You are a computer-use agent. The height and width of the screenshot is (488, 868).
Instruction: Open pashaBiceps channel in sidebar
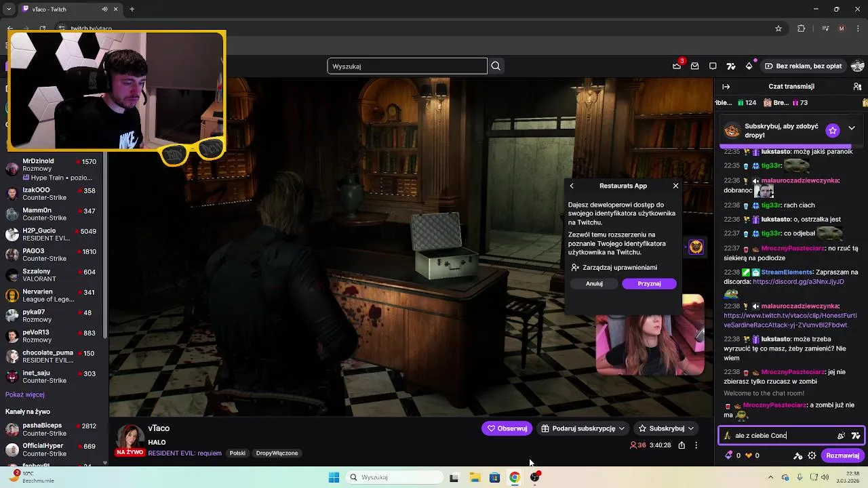pyautogui.click(x=53, y=430)
